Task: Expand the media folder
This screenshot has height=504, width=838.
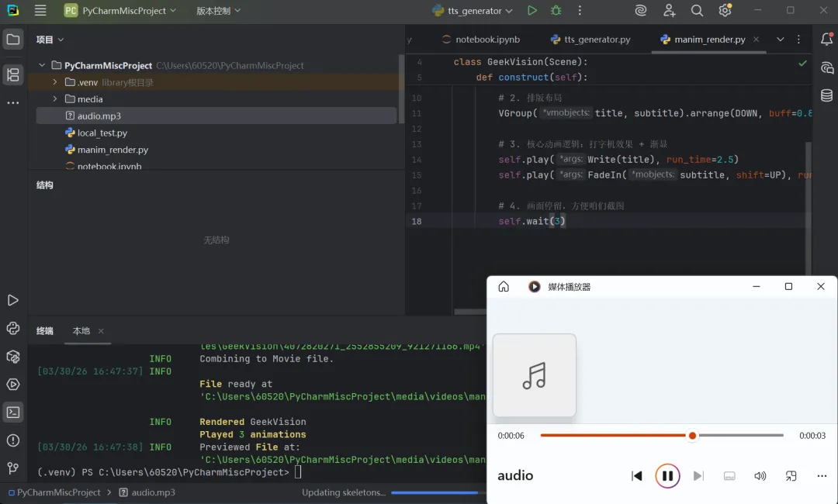Action: coord(54,98)
